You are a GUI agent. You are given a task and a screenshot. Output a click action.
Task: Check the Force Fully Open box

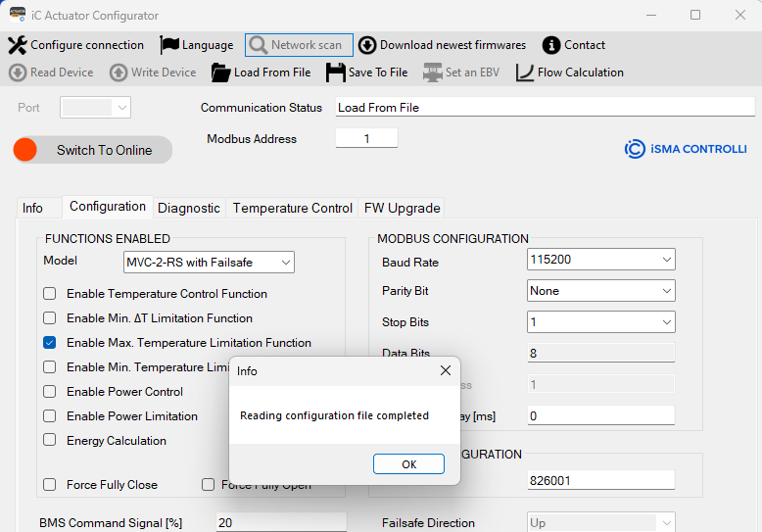coord(208,484)
